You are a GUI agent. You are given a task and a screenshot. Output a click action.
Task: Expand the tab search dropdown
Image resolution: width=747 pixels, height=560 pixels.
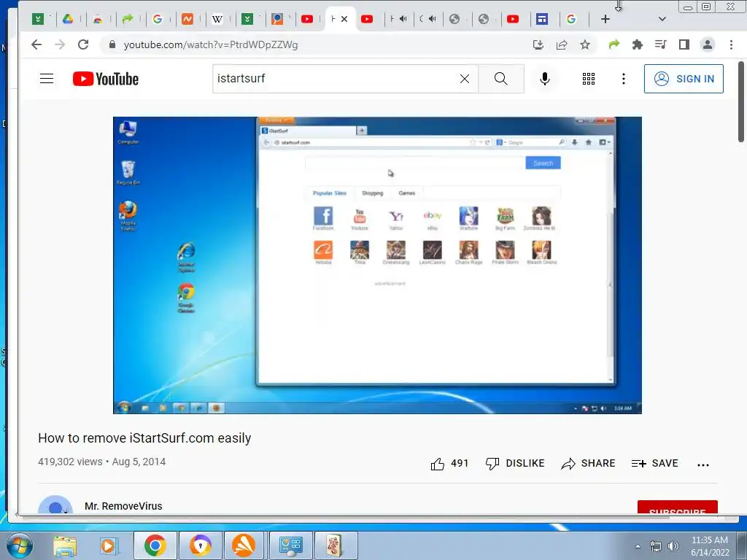coord(662,19)
